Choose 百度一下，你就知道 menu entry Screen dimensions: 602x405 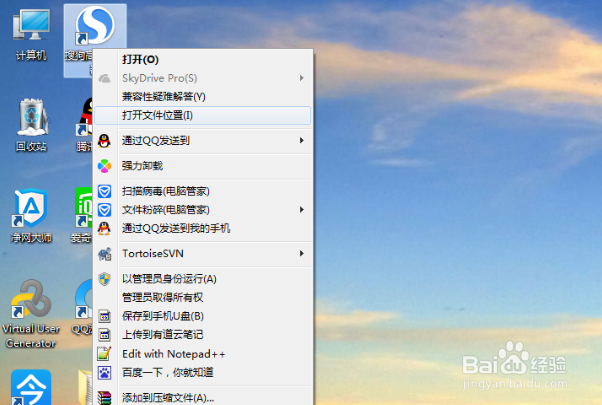coord(203,372)
